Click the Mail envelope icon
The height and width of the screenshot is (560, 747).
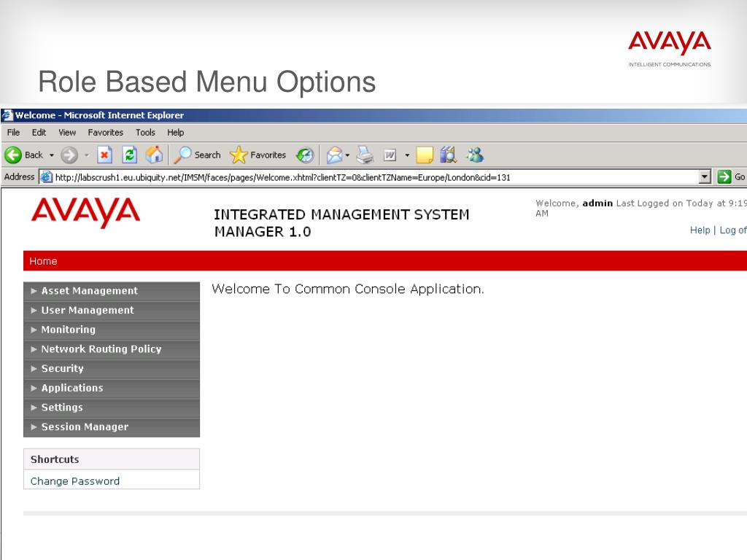coord(334,155)
